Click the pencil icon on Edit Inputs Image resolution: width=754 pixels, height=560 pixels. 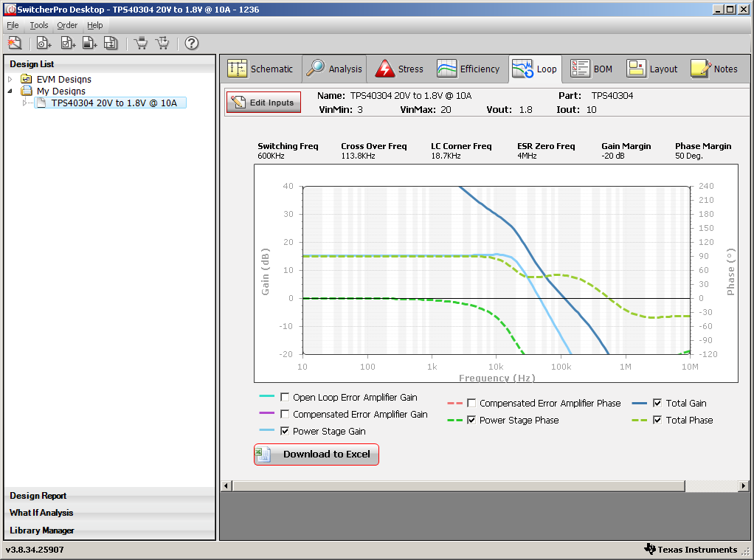click(238, 103)
